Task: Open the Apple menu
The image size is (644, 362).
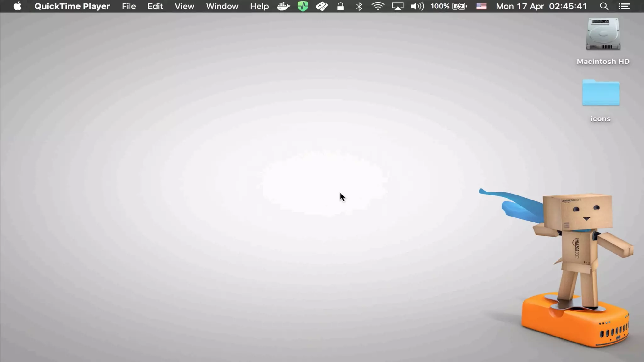Action: coord(18,6)
